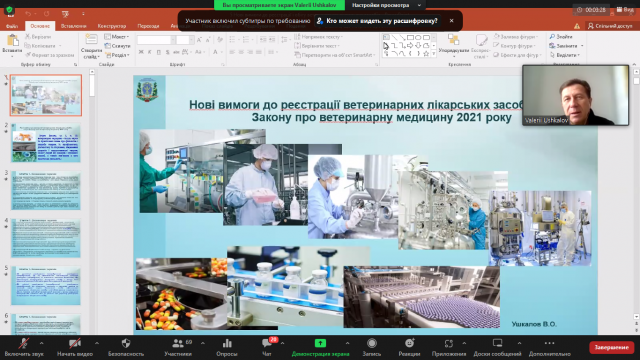Toggle bold Ж formatting
This screenshot has width=640, height=360.
(x=141, y=52)
